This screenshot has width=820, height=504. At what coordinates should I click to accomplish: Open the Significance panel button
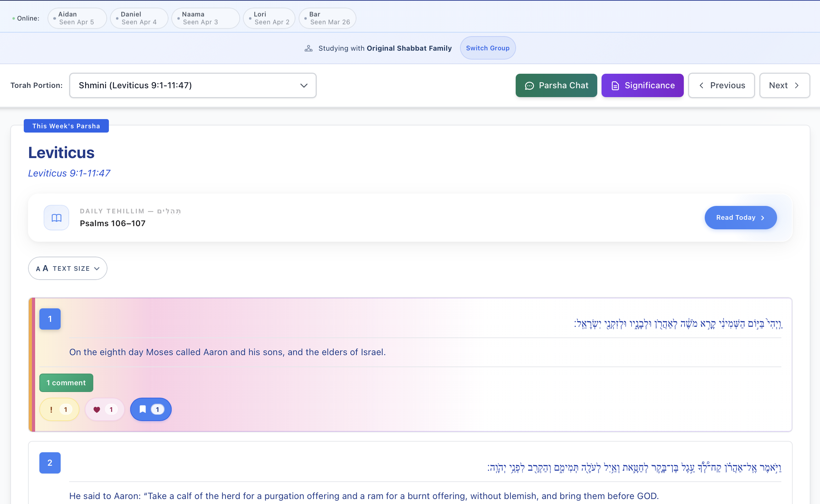point(642,85)
